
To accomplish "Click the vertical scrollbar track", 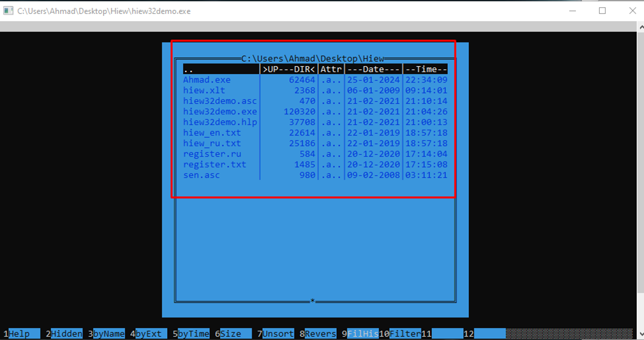I will pos(641,310).
